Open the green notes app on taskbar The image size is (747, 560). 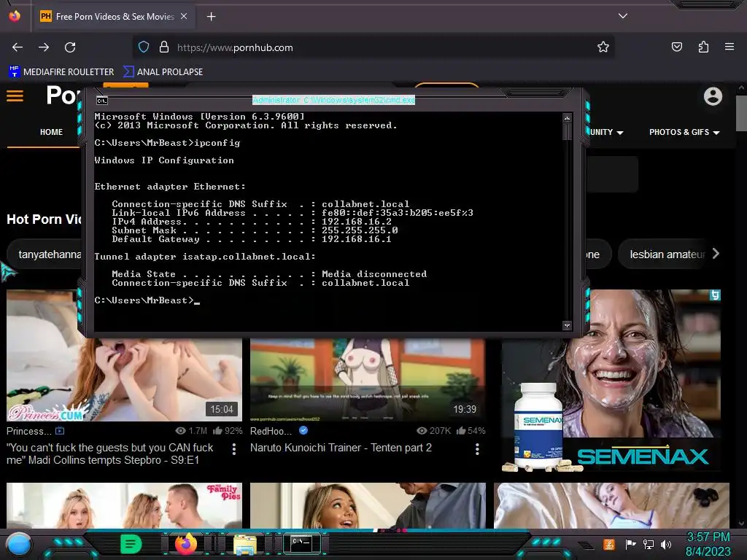[x=131, y=543]
